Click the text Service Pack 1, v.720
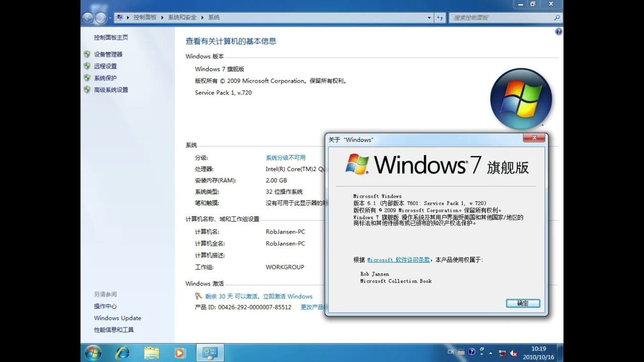Image resolution: width=644 pixels, height=362 pixels. click(x=223, y=93)
